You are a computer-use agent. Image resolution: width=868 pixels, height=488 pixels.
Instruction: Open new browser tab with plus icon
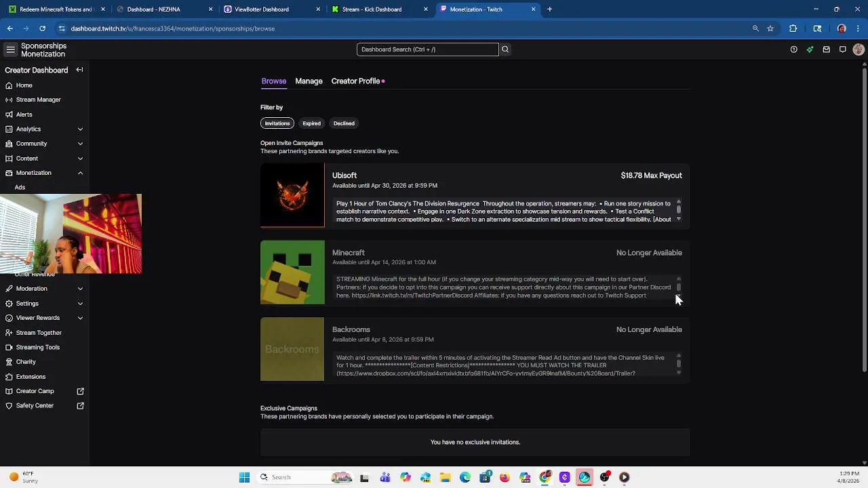click(549, 9)
